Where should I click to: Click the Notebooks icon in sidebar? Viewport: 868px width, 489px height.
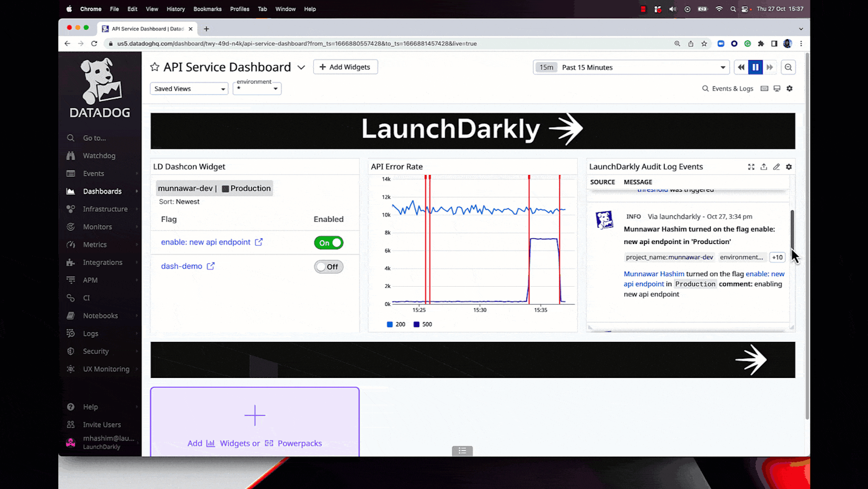[71, 316]
